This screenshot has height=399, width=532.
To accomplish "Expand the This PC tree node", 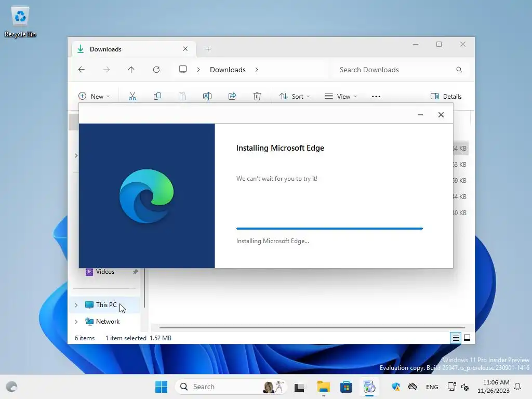I will coord(76,305).
